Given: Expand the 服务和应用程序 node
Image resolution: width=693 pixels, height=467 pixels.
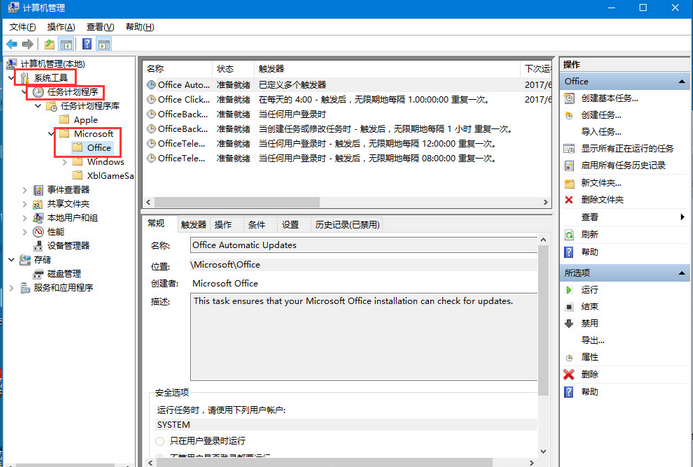Looking at the screenshot, I should (11, 288).
